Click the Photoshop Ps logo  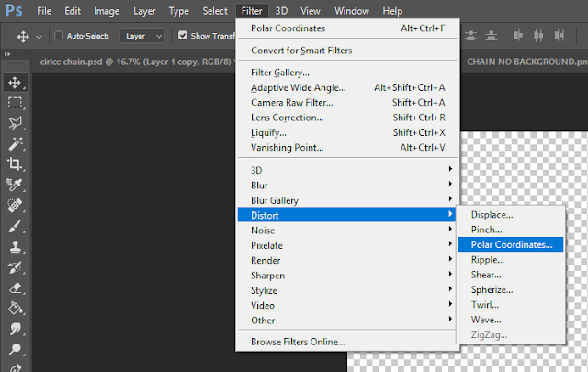click(14, 10)
